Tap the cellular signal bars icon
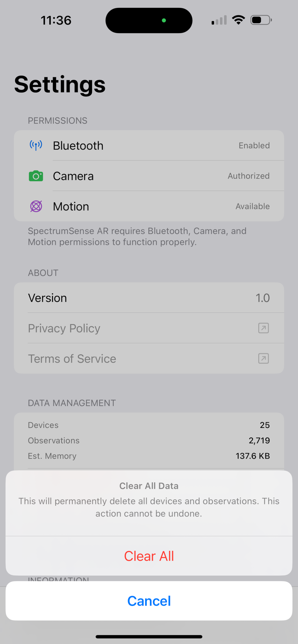Viewport: 298px width, 644px height. 219,20
